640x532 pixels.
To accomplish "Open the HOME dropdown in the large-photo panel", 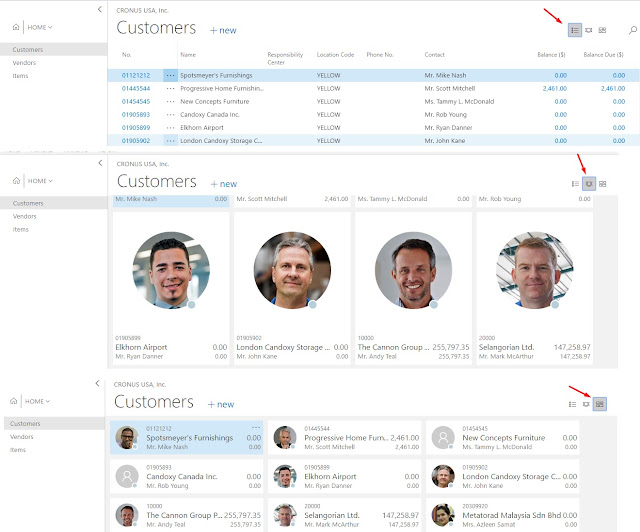I will 40,181.
